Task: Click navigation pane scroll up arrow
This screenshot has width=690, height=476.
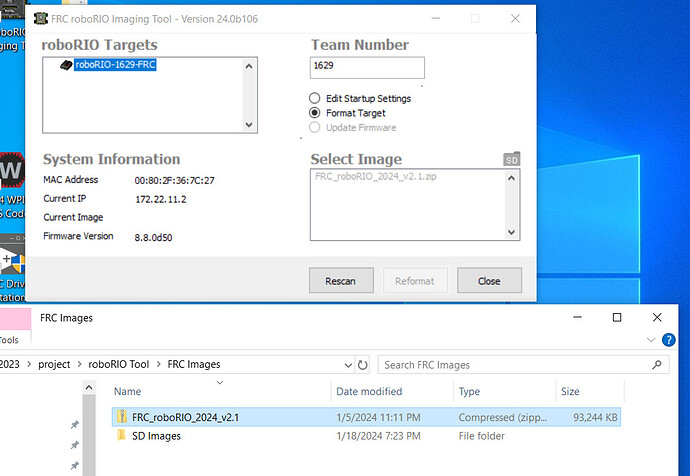Action: [x=89, y=388]
